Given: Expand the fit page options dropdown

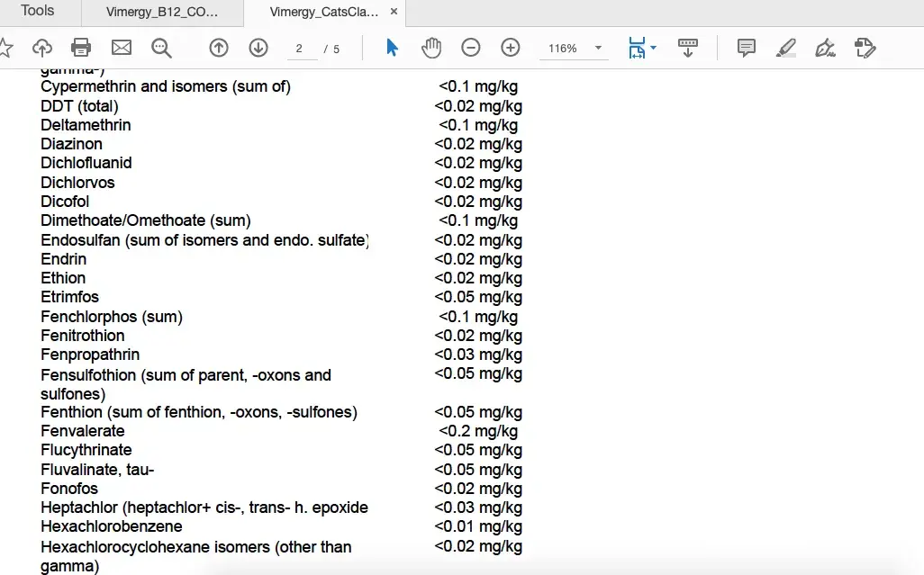Looking at the screenshot, I should coord(653,48).
